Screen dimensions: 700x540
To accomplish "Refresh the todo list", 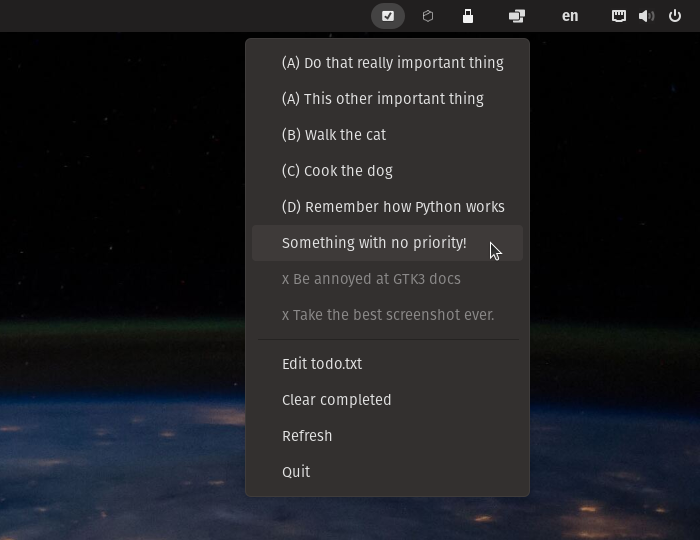I will [307, 436].
